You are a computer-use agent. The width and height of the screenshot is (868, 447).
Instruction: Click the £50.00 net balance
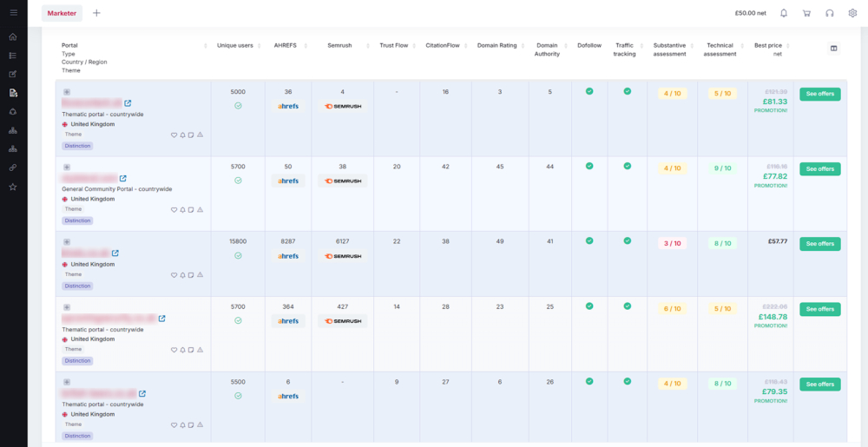click(x=751, y=13)
